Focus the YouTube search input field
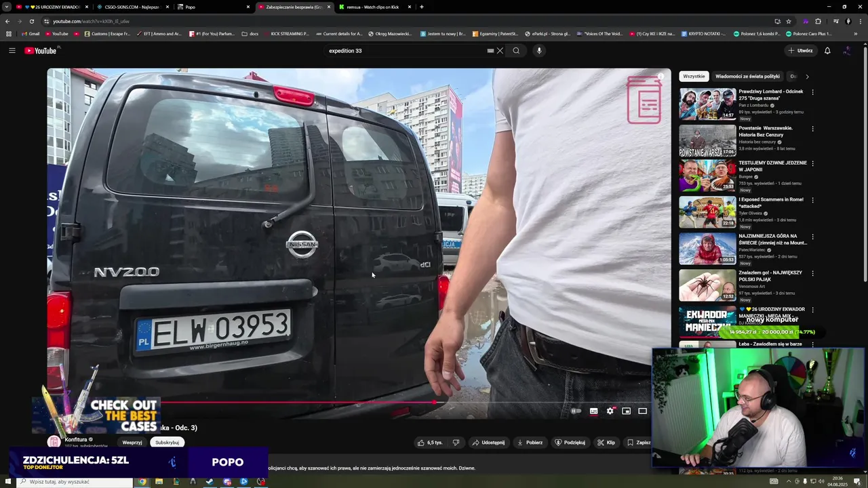Image resolution: width=868 pixels, height=488 pixels. coord(407,51)
